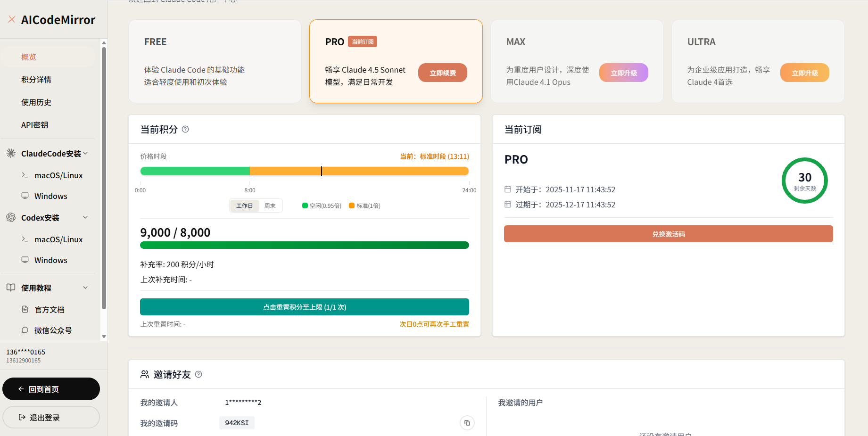Click the green 空闲(0.95倍) legend swatch
Viewport: 868px width, 436px height.
point(305,206)
